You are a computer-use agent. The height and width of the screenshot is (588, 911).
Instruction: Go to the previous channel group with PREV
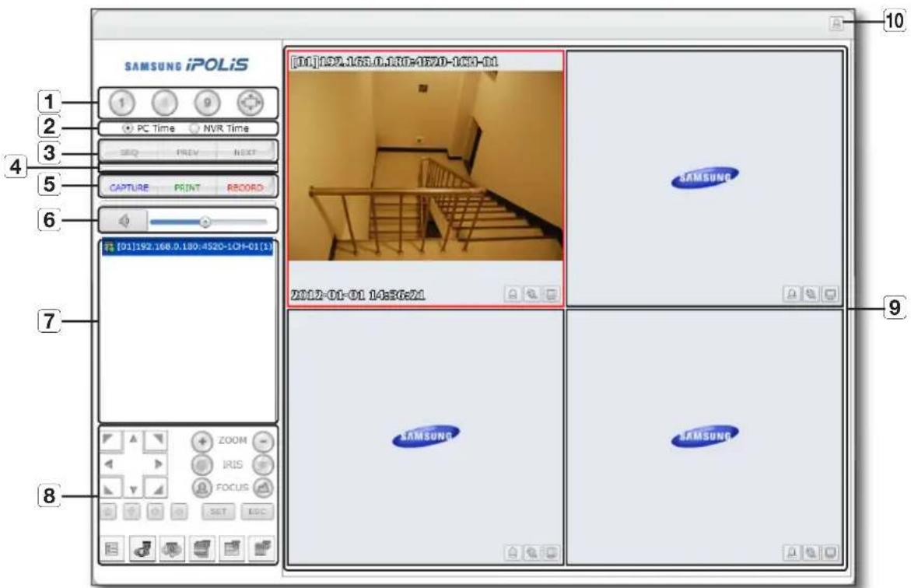pyautogui.click(x=187, y=152)
